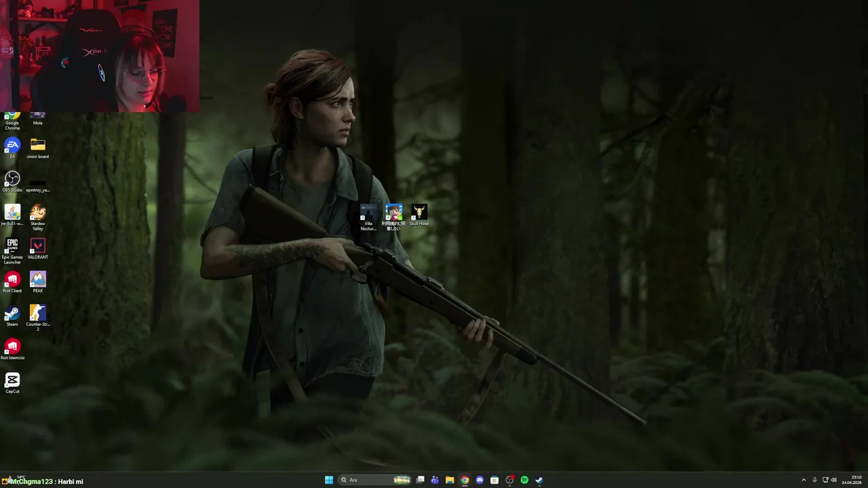The height and width of the screenshot is (488, 868).
Task: Open the Riot İstemcisi desktop shortcut
Action: (12, 349)
